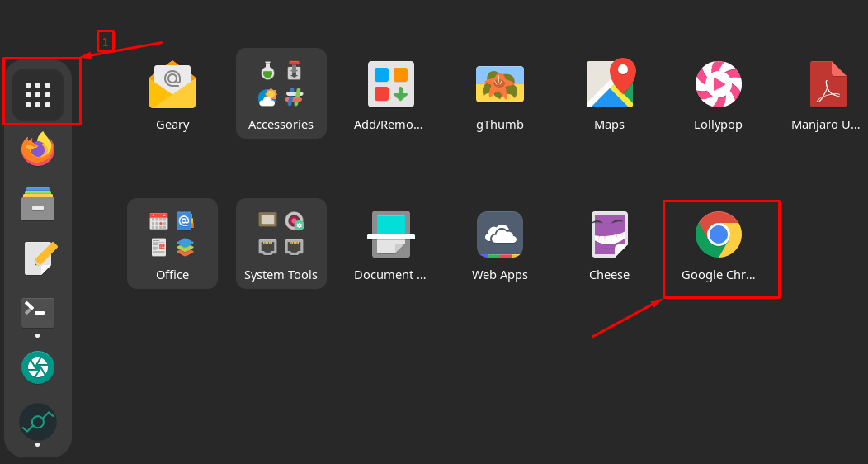Launch Google Chrome
Viewport: 868px width, 464px height.
719,234
